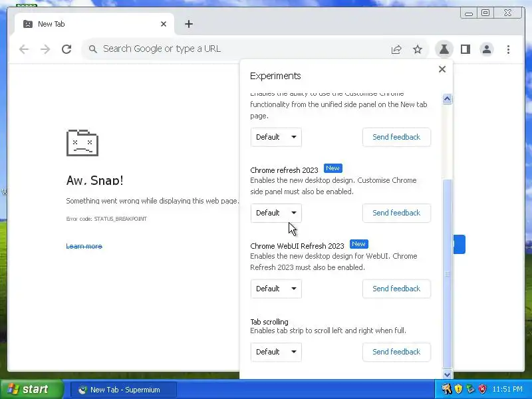Image resolution: width=532 pixels, height=399 pixels.
Task: Click the New badge next to Chrome refresh 2023
Action: (333, 168)
